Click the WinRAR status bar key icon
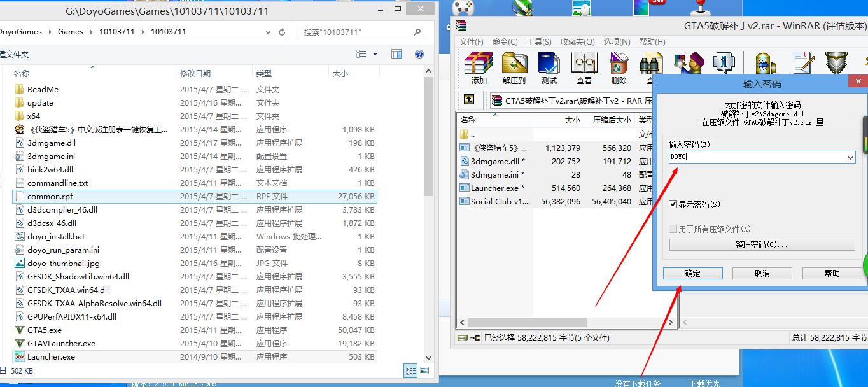Screen dimensions: 868x387 [x=474, y=338]
